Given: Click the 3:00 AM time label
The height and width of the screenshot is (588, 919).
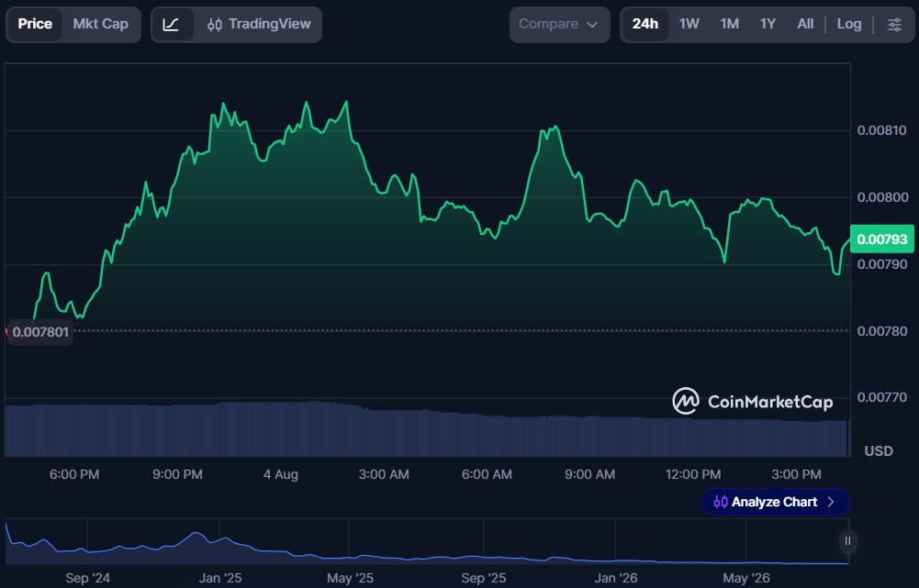Looking at the screenshot, I should pyautogui.click(x=384, y=474).
